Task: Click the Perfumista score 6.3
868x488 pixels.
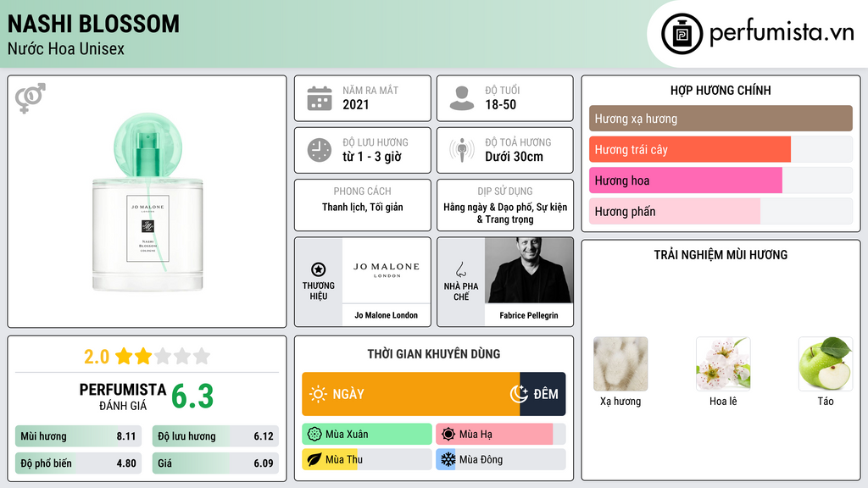Action: pyautogui.click(x=192, y=396)
